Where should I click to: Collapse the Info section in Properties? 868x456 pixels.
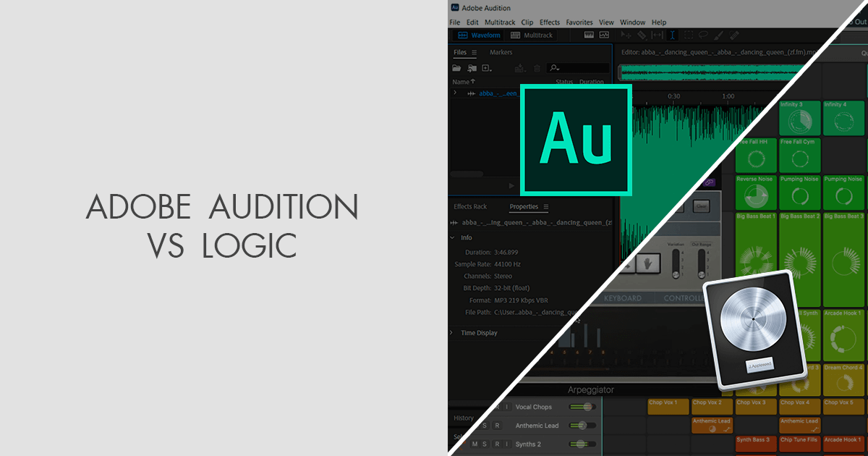tap(451, 237)
